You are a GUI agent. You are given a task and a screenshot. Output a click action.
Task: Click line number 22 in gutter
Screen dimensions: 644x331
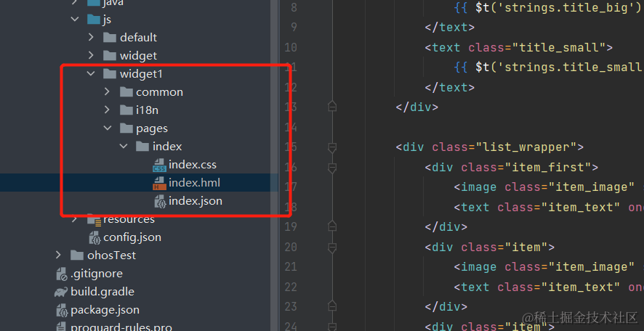pyautogui.click(x=290, y=287)
